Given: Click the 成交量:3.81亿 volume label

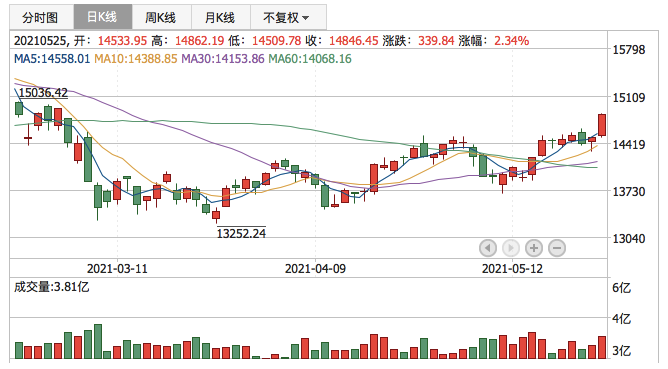Looking at the screenshot, I should pyautogui.click(x=52, y=287).
